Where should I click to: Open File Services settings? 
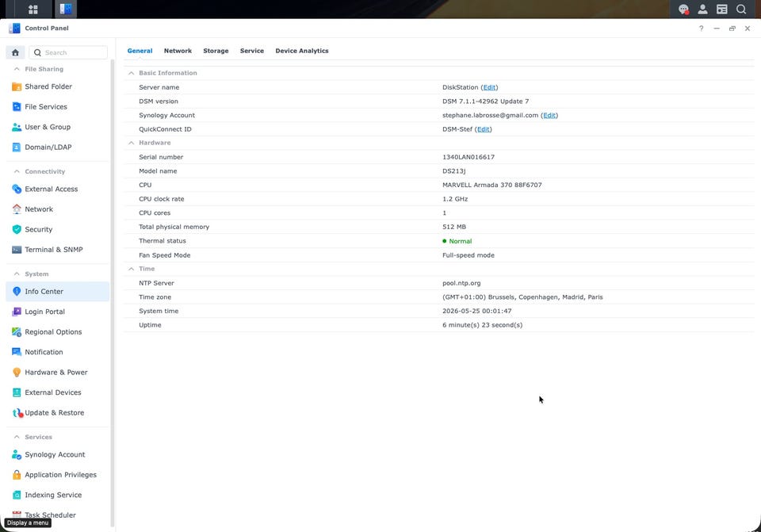click(x=58, y=107)
